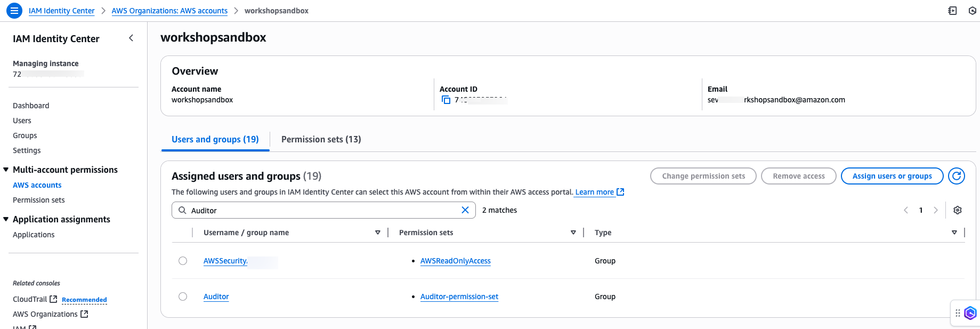Clear the Auditor search filter
This screenshot has height=329, width=980.
point(465,210)
